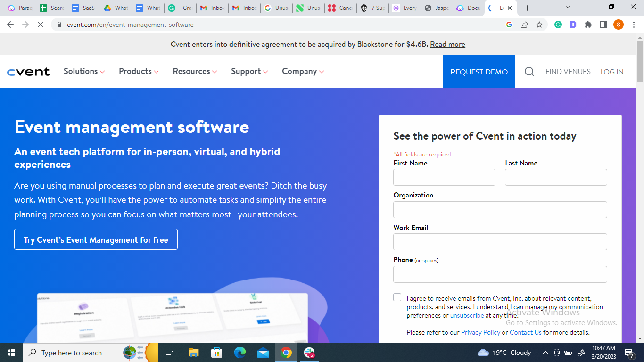Click Try Cvent's Event Management for free
Screen dimensions: 644x362
(x=96, y=239)
